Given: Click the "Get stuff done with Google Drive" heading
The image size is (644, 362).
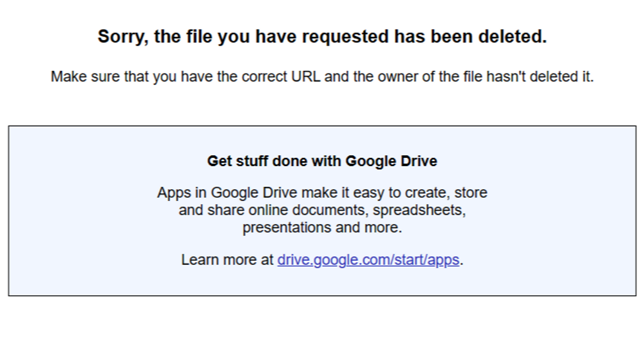Looking at the screenshot, I should pyautogui.click(x=322, y=162).
